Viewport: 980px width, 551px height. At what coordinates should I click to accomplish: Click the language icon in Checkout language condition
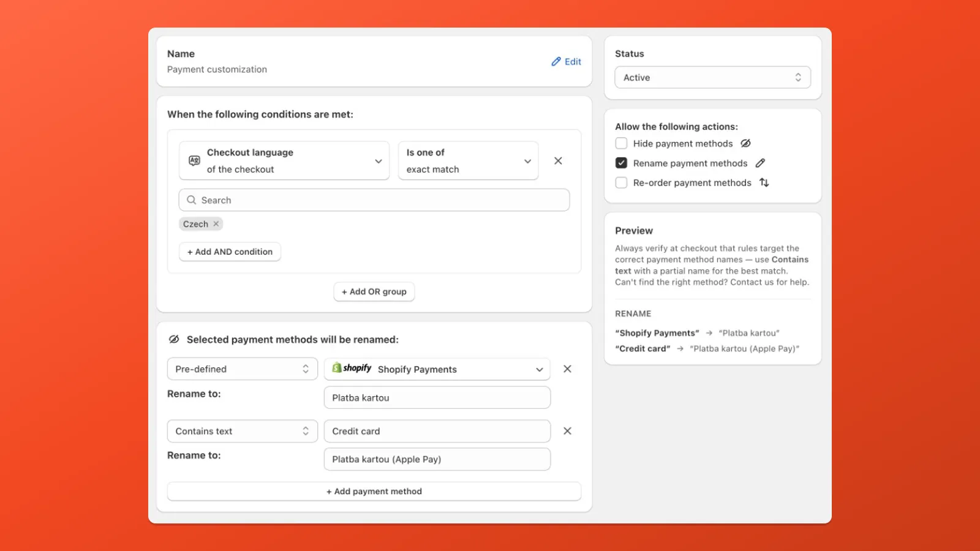click(x=194, y=160)
